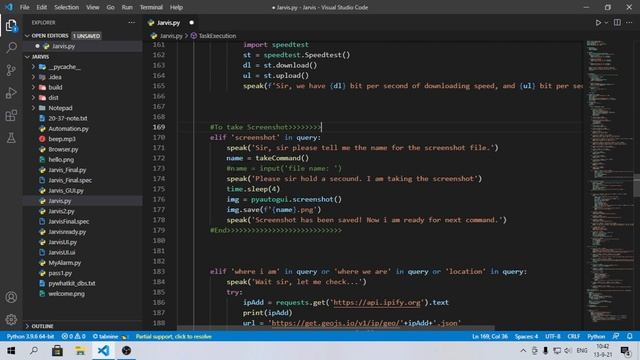Run Python file with play button
This screenshot has width=640, height=360.
pos(598,23)
